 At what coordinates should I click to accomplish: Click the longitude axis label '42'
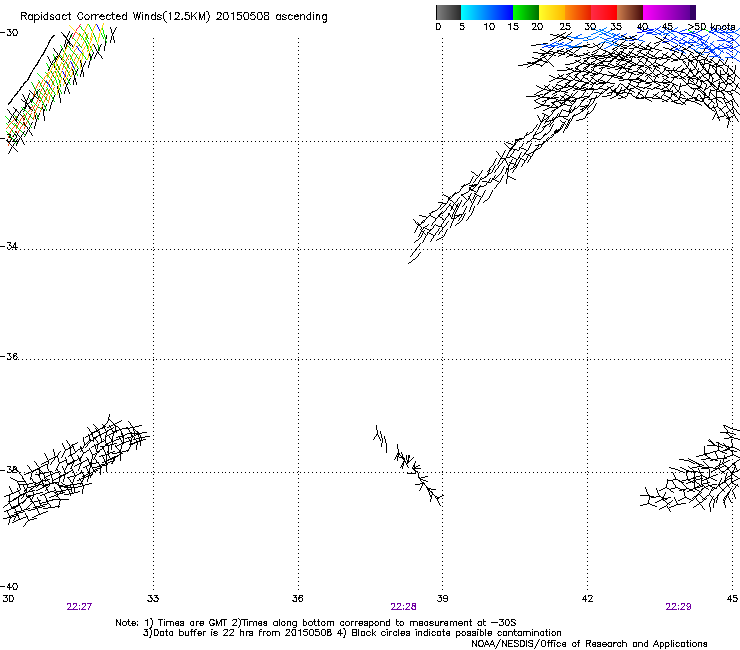tap(587, 599)
